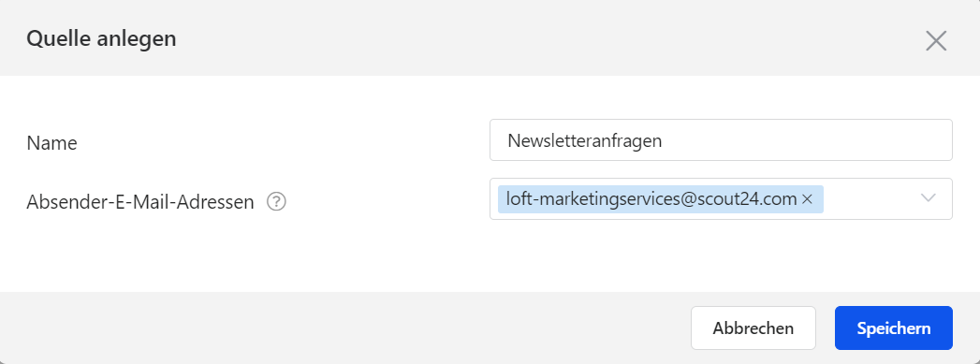Click the X at dialog top right

tap(936, 40)
